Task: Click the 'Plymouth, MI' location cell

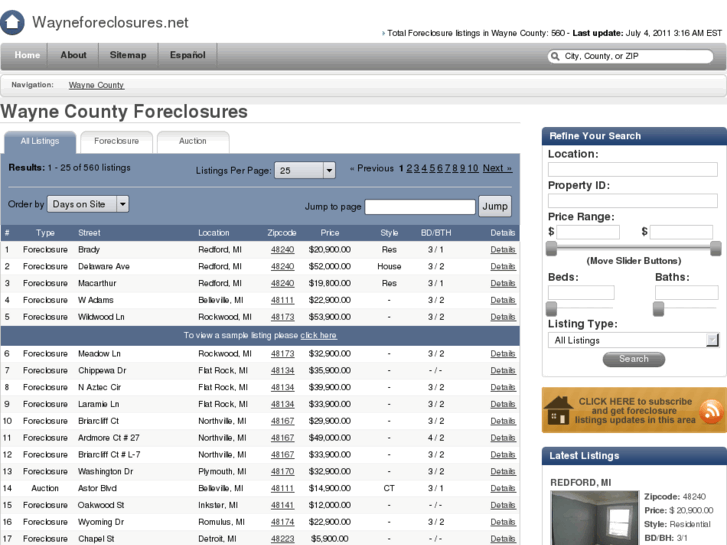Action: click(x=222, y=472)
